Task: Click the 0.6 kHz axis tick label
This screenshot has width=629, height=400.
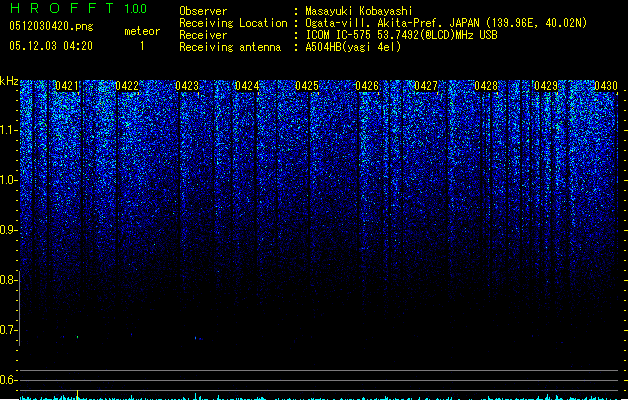Action: click(8, 380)
